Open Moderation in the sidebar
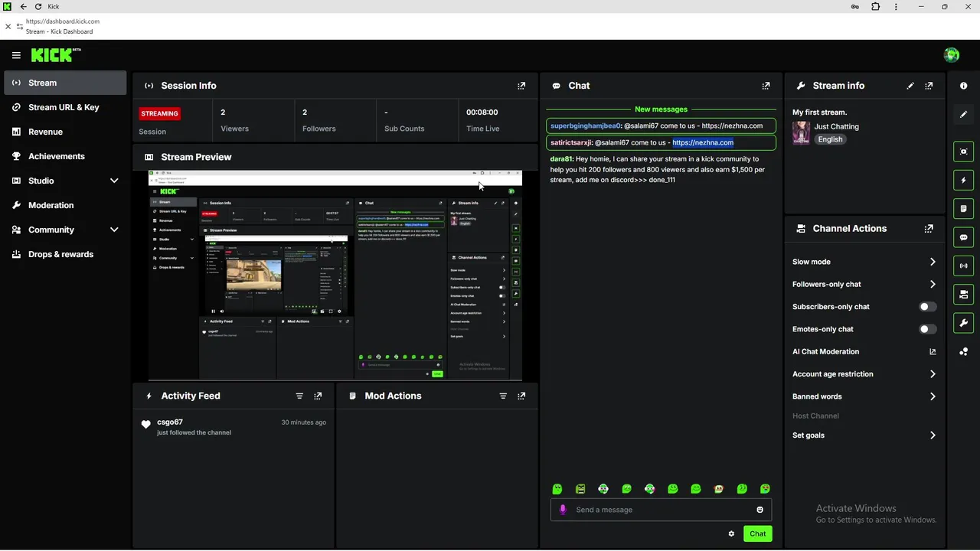 coord(65,205)
